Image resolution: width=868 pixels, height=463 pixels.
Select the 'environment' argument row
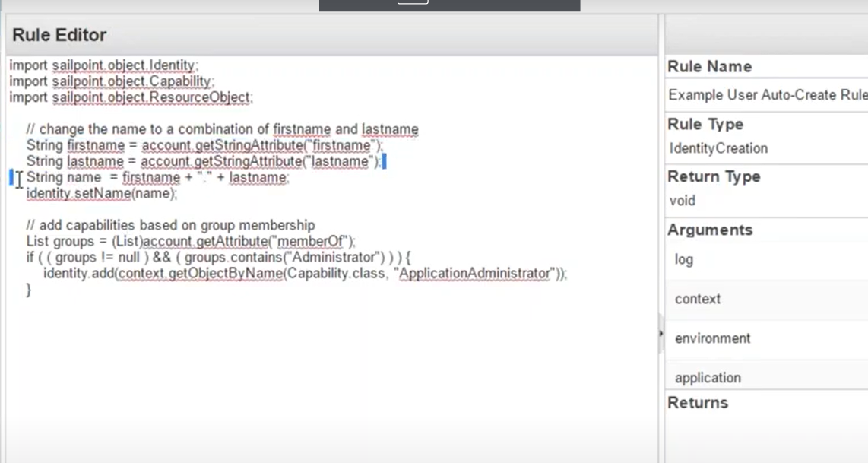click(x=767, y=338)
